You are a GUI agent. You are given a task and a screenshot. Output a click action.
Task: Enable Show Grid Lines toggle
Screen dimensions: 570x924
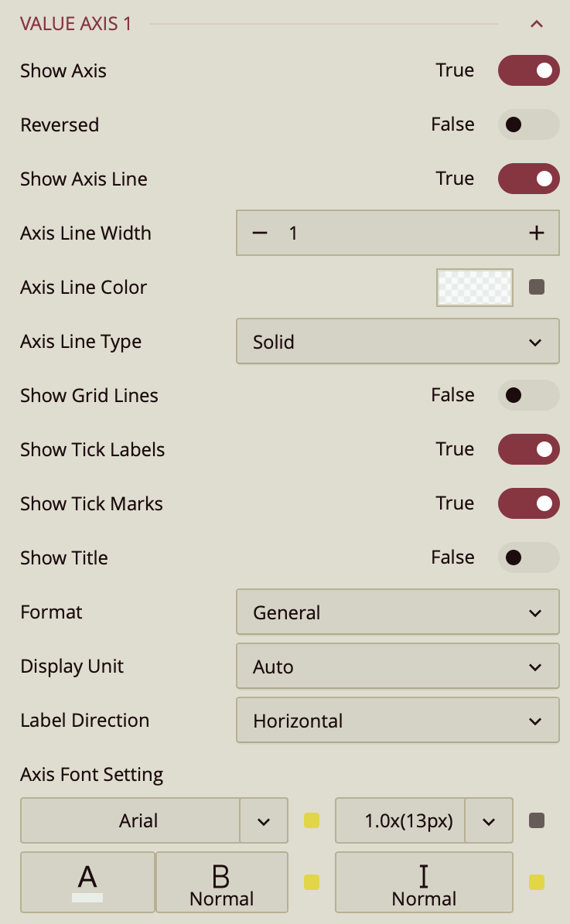click(x=528, y=395)
